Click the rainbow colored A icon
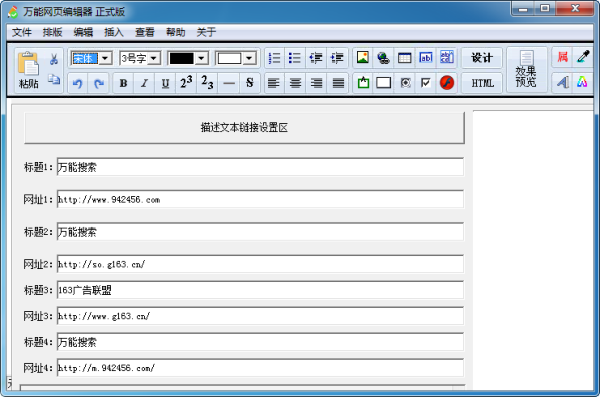The height and width of the screenshot is (397, 600). pyautogui.click(x=582, y=82)
